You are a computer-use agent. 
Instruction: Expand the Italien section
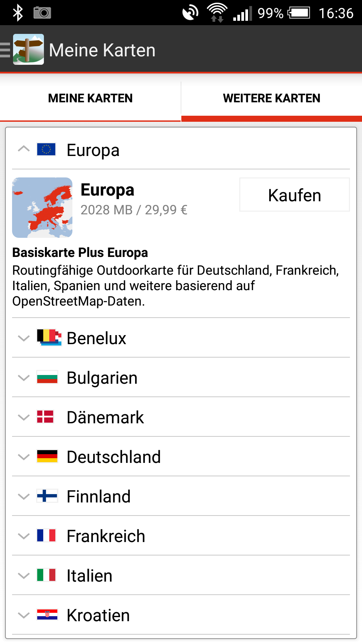[24, 576]
